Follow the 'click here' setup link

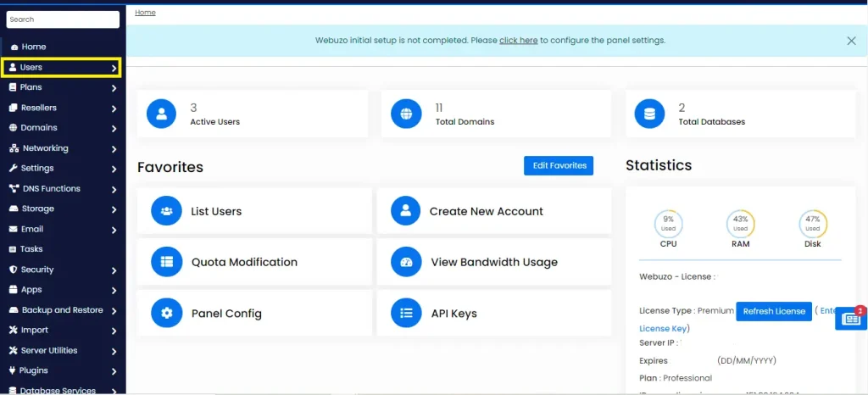pos(518,41)
